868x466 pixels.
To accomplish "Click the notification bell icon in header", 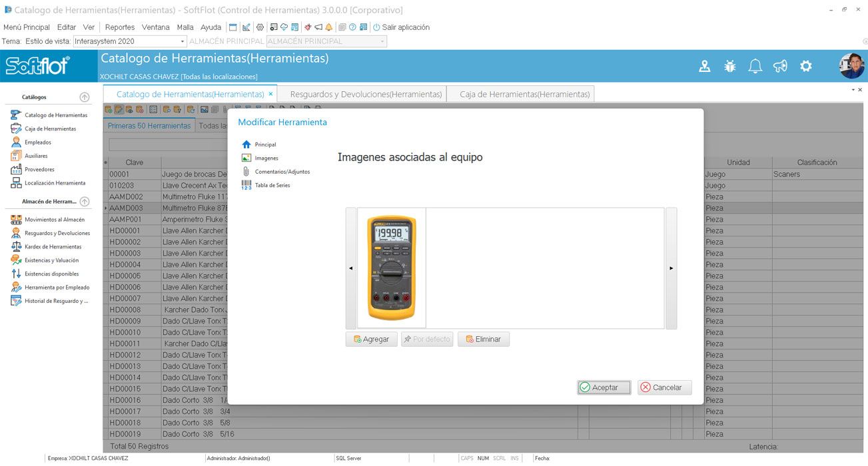I will (x=755, y=66).
